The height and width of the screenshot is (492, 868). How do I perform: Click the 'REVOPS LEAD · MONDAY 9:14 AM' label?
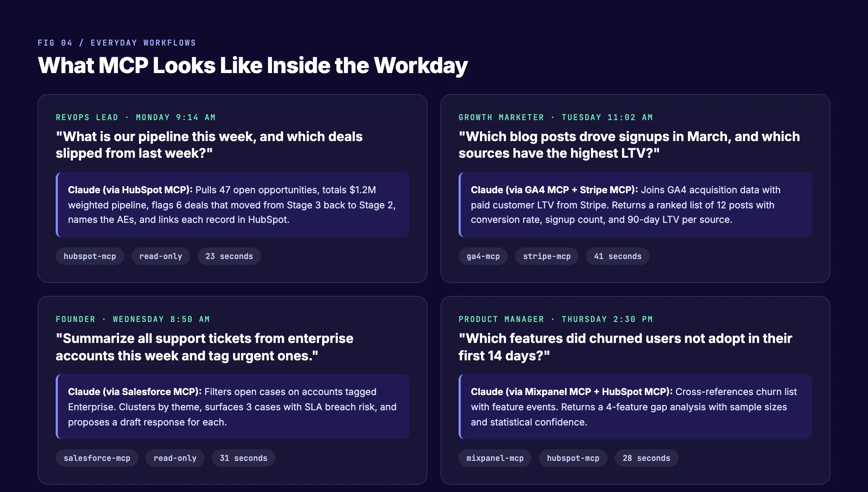[136, 117]
